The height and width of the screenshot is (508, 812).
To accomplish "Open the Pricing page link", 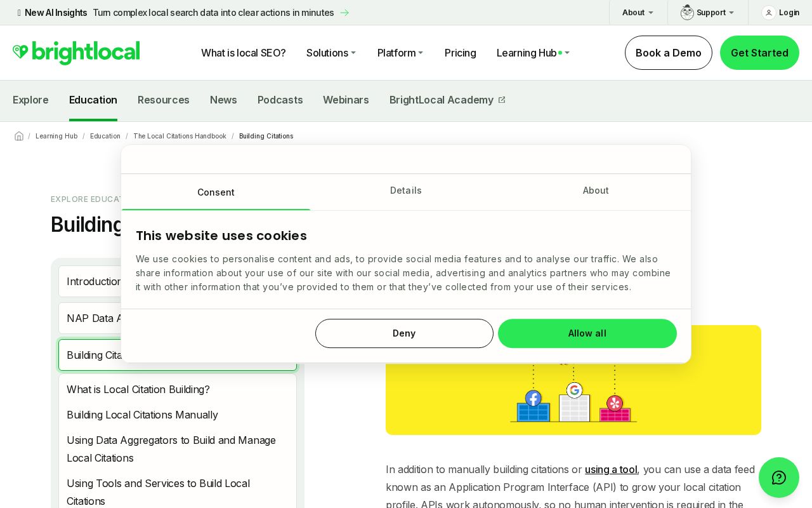I will click(461, 53).
